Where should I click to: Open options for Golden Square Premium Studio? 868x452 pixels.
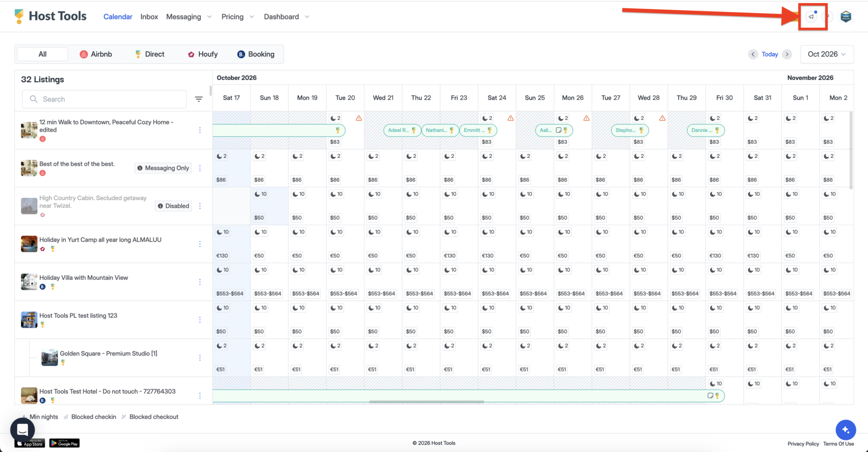point(200,358)
